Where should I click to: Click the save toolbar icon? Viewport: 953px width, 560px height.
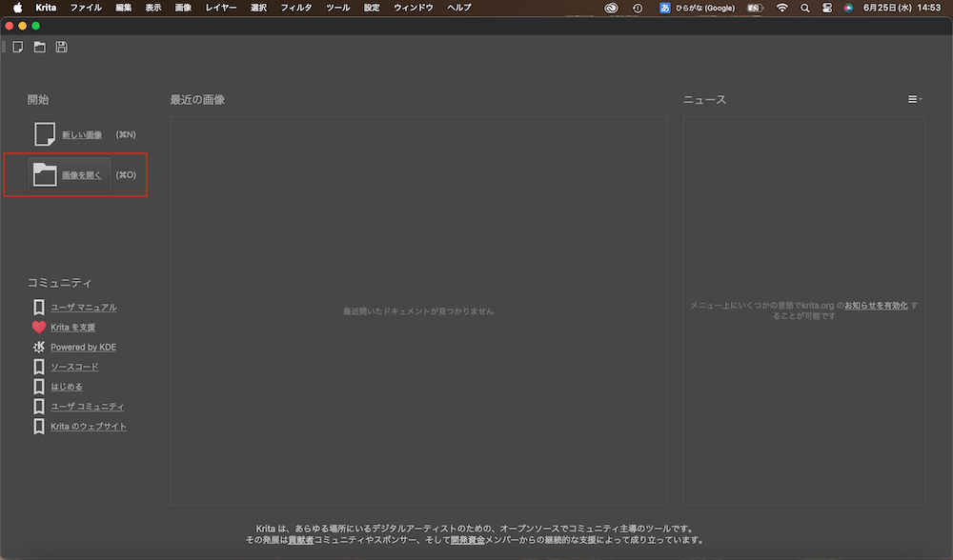coord(61,47)
